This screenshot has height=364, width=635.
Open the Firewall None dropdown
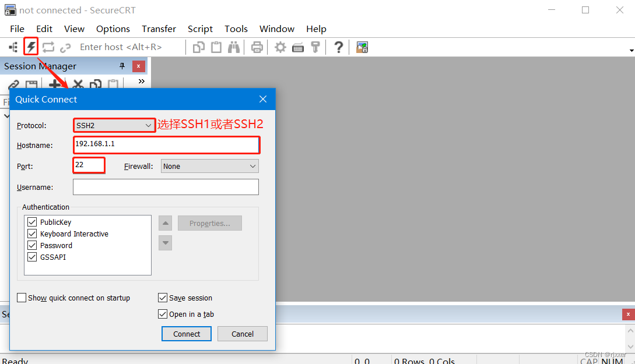tap(210, 166)
